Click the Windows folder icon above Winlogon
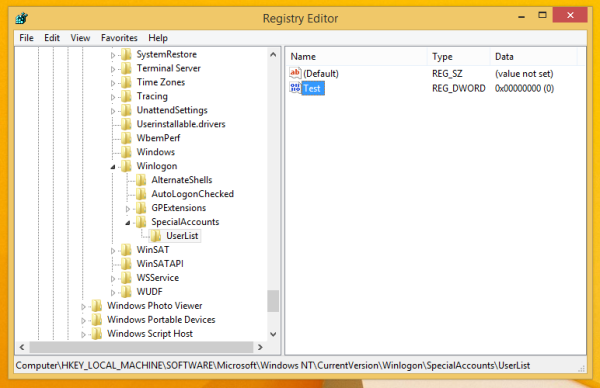The width and height of the screenshot is (600, 388). point(126,152)
